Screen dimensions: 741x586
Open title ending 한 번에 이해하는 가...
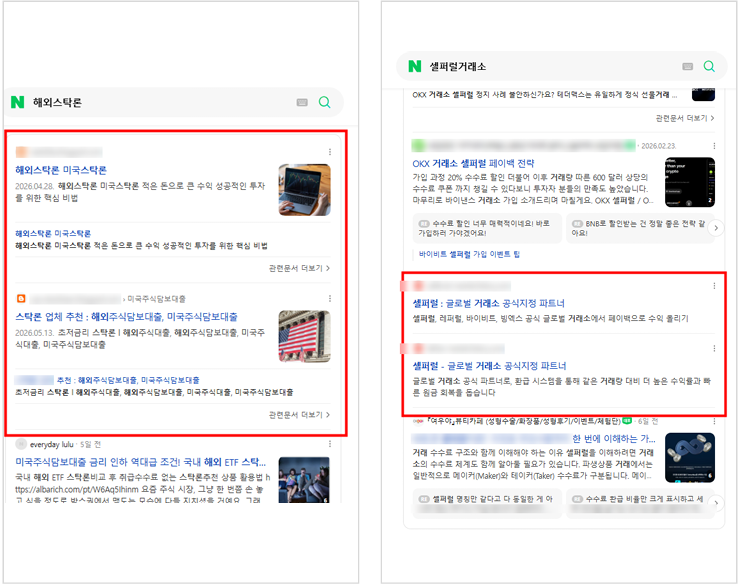[613, 439]
